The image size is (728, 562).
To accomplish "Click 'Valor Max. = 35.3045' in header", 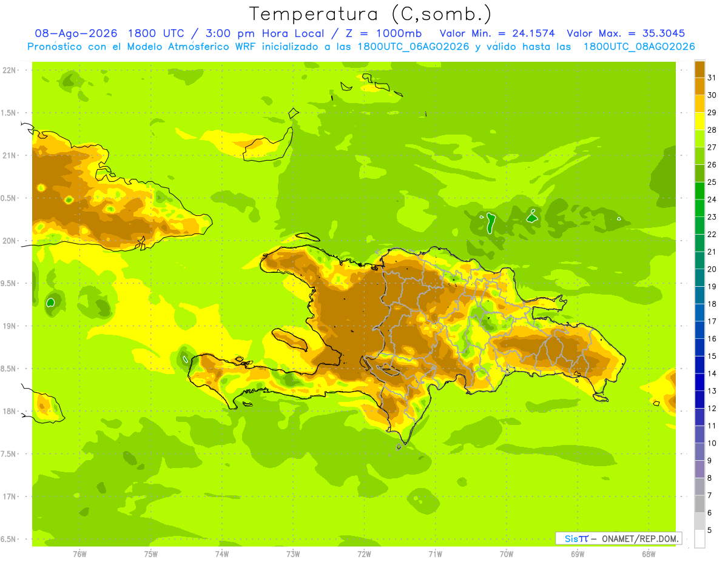I will (x=626, y=33).
